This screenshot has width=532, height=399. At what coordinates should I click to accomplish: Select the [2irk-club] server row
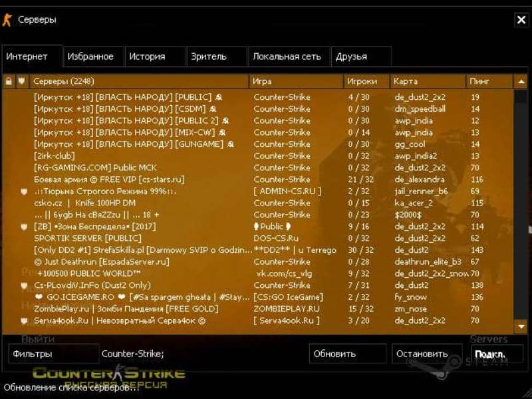pos(258,156)
